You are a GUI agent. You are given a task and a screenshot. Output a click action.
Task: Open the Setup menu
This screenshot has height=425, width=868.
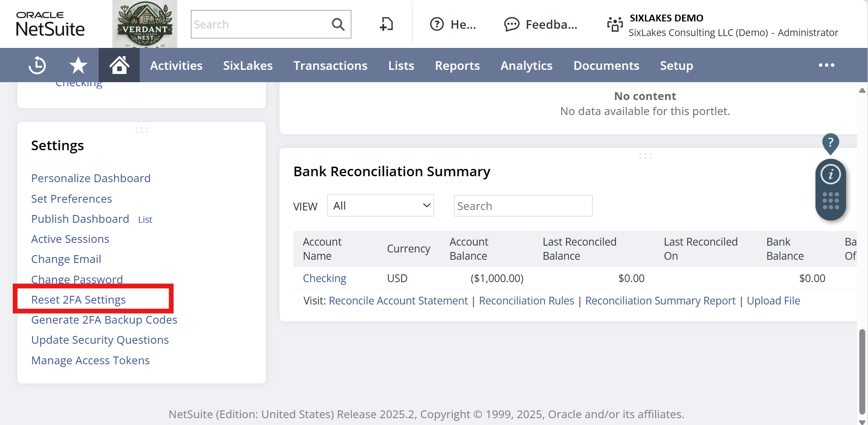tap(677, 65)
